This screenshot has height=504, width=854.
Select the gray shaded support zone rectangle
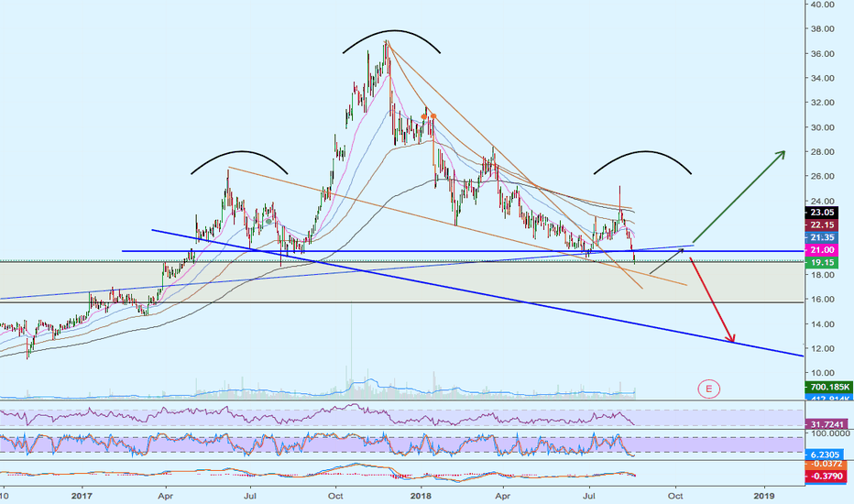point(402,282)
